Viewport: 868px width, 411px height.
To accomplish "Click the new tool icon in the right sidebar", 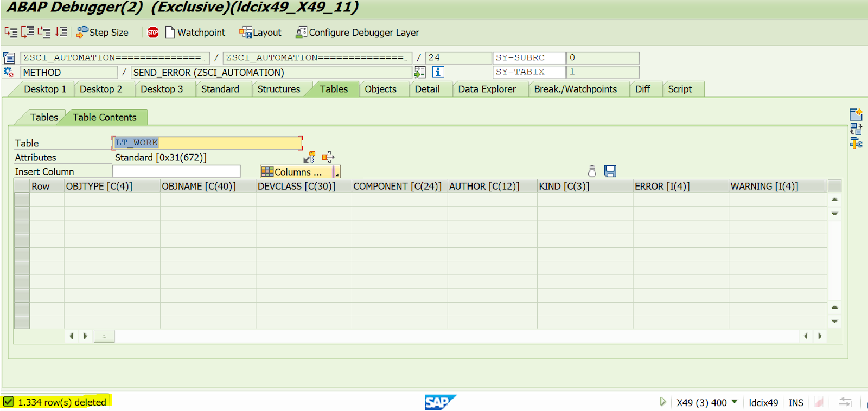I will [x=856, y=114].
